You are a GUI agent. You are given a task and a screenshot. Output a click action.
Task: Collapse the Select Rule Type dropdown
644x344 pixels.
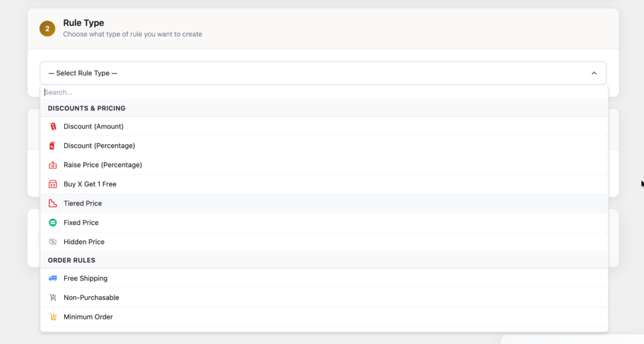click(x=323, y=73)
